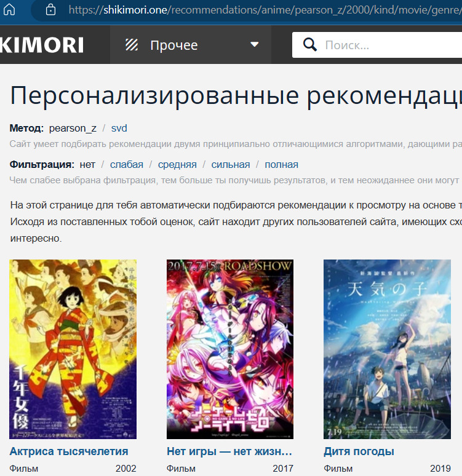Select полная filtering
Image resolution: width=462 pixels, height=476 pixels.
tap(281, 164)
